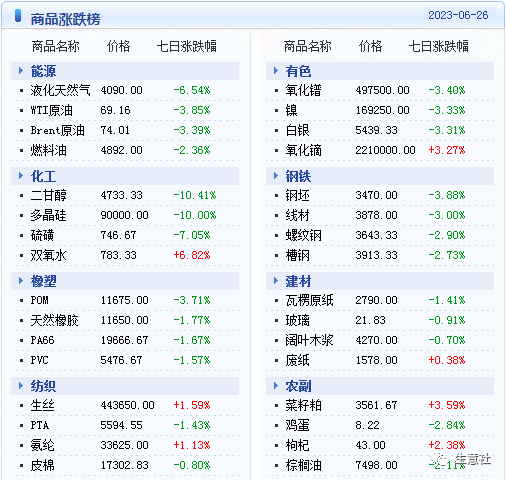Select PVC commodity name
The image size is (506, 480).
(x=40, y=360)
